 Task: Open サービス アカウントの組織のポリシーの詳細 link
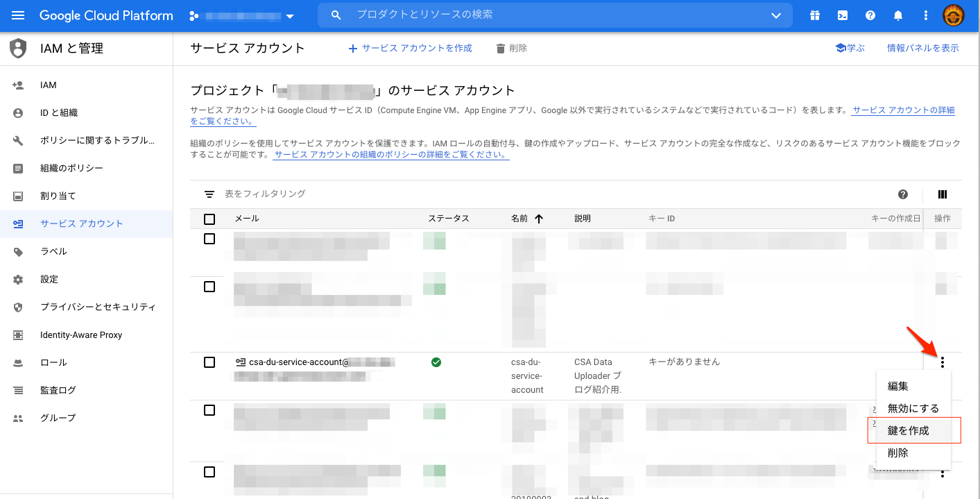coord(391,155)
